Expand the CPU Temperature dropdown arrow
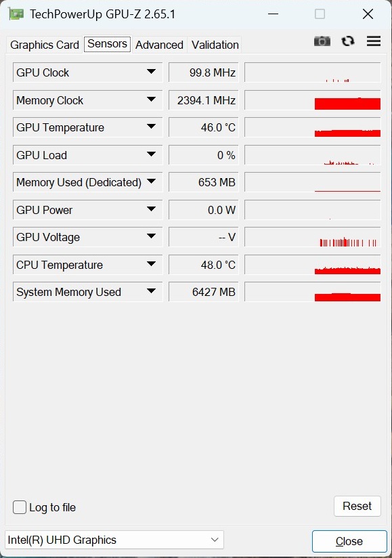The image size is (392, 558). [x=151, y=264]
